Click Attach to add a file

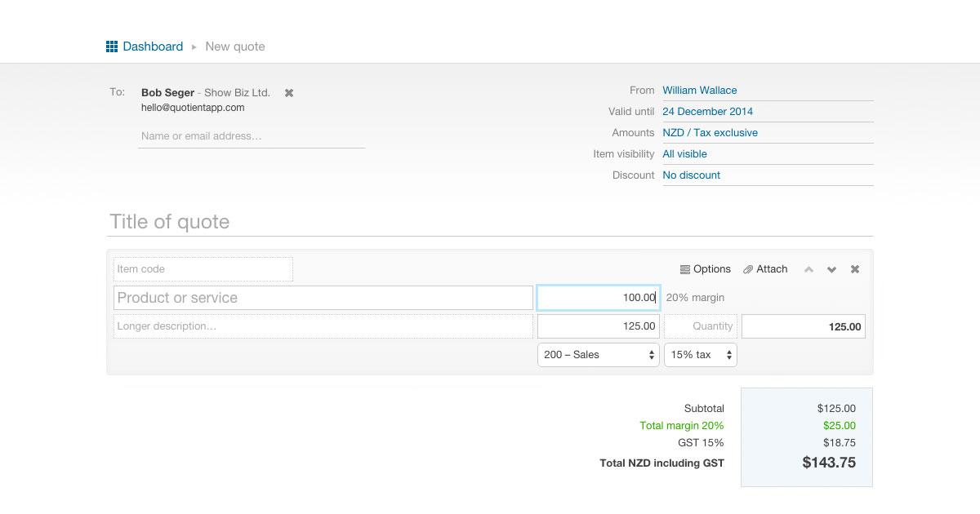coord(765,269)
